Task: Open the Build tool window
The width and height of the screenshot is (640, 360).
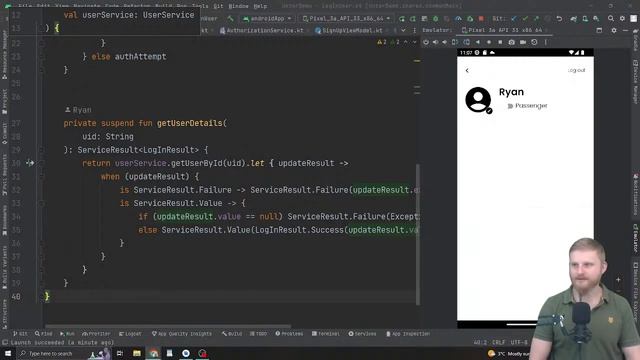Action: (x=232, y=334)
